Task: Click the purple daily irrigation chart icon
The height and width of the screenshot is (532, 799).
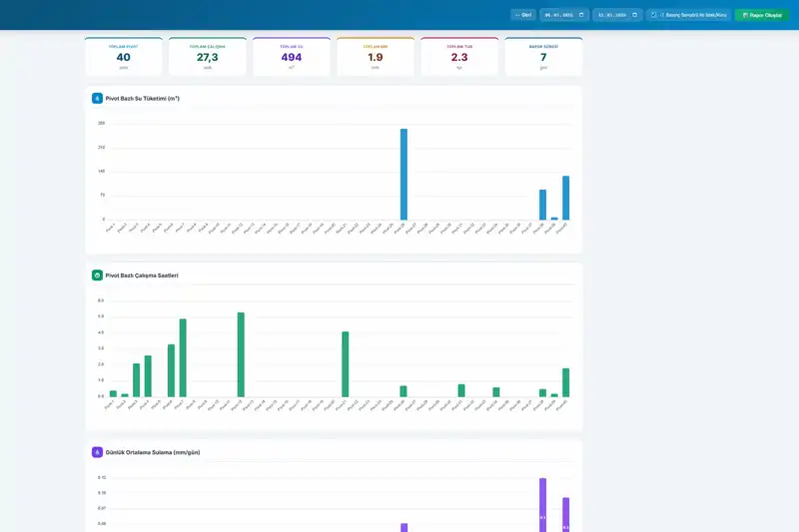Action: pyautogui.click(x=97, y=452)
